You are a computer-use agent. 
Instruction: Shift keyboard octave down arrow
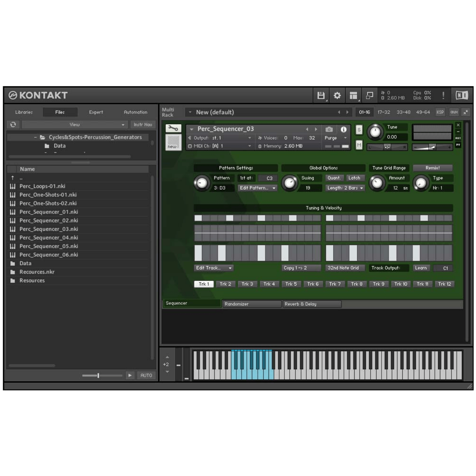tap(167, 372)
